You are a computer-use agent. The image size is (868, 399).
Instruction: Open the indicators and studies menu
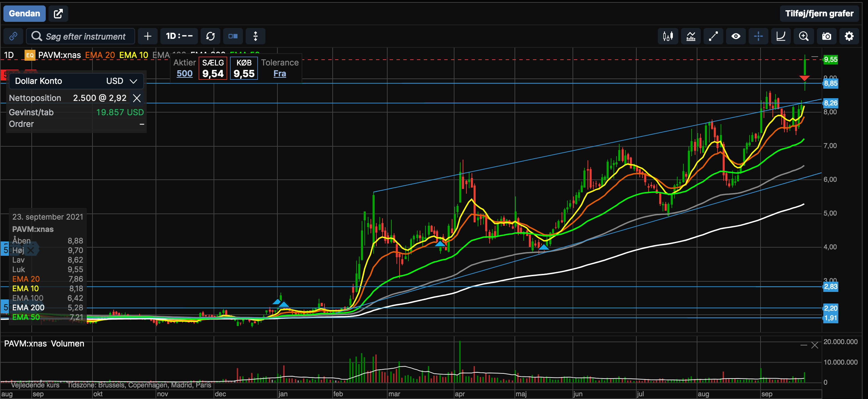point(691,36)
